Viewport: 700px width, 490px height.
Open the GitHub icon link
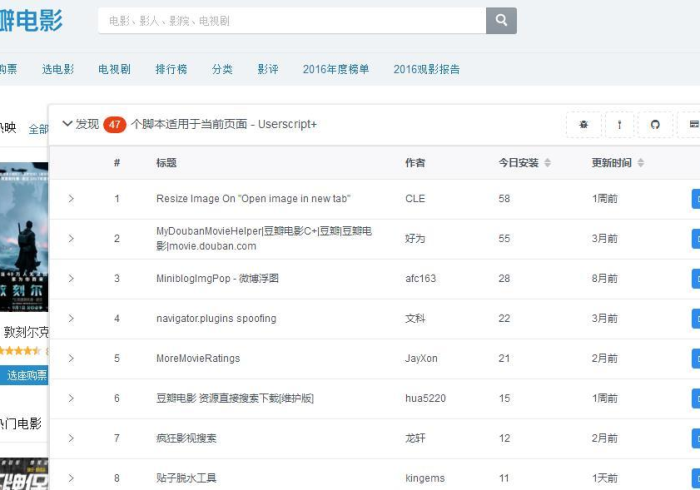[x=655, y=124]
